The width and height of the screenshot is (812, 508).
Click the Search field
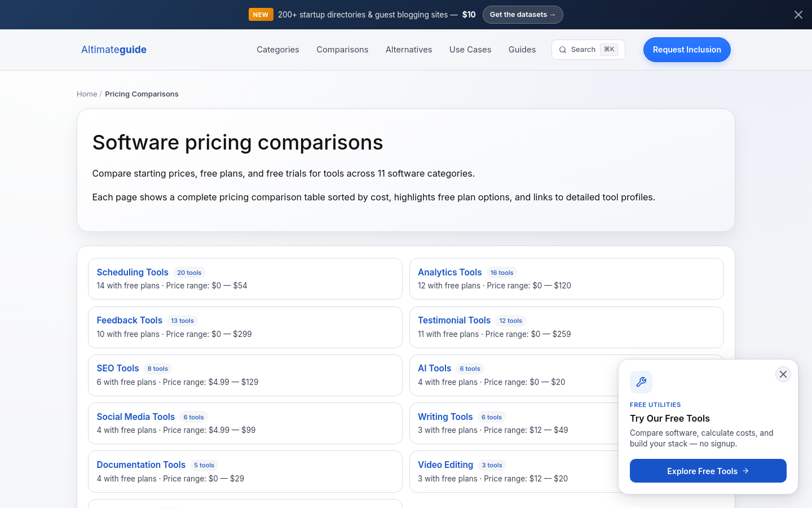pos(588,50)
